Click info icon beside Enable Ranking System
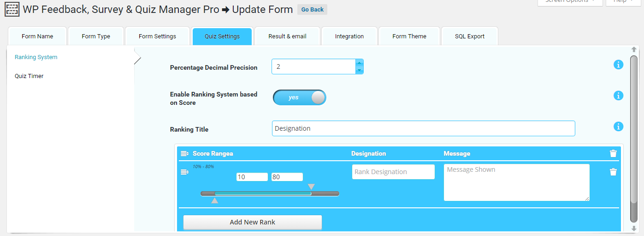Viewport: 644px width, 236px height. 618,96
